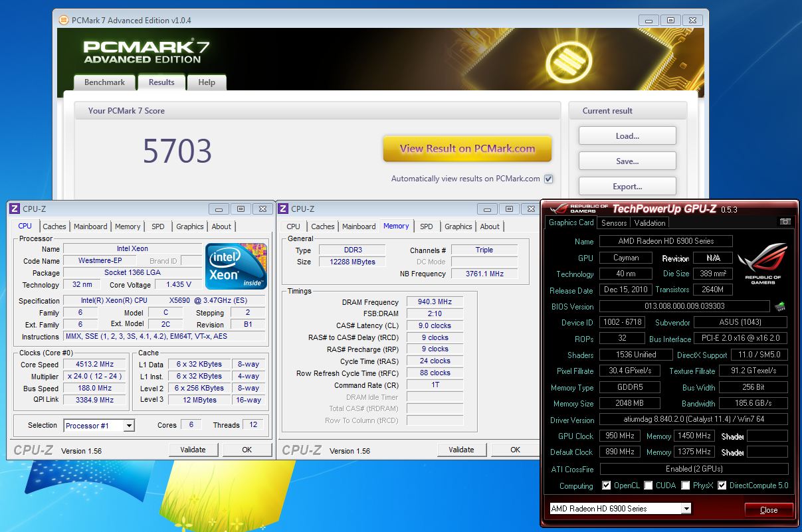Screen dimensions: 802x532
Task: Click the memory Size value 12288 MBytes
Action: (x=352, y=262)
